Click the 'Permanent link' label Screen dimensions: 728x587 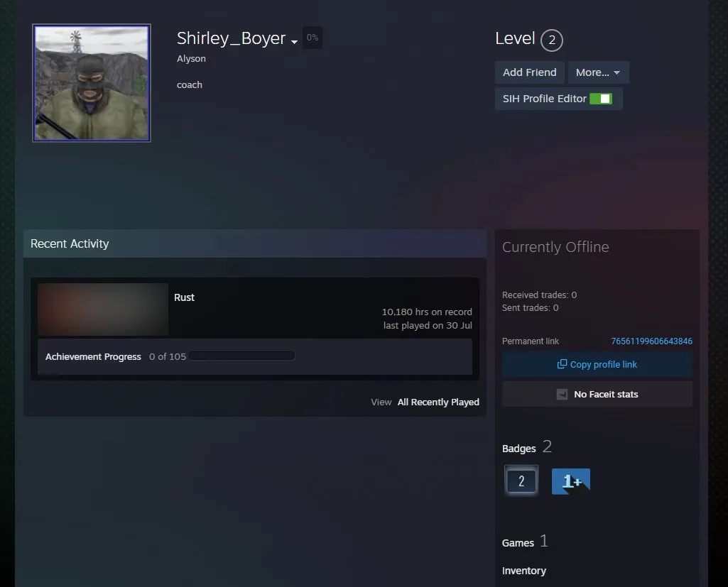point(531,341)
